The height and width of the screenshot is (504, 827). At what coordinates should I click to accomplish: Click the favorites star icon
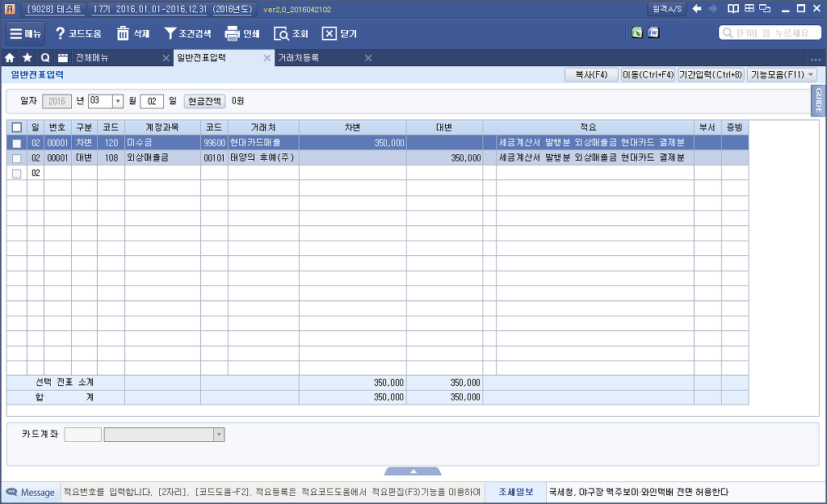27,58
